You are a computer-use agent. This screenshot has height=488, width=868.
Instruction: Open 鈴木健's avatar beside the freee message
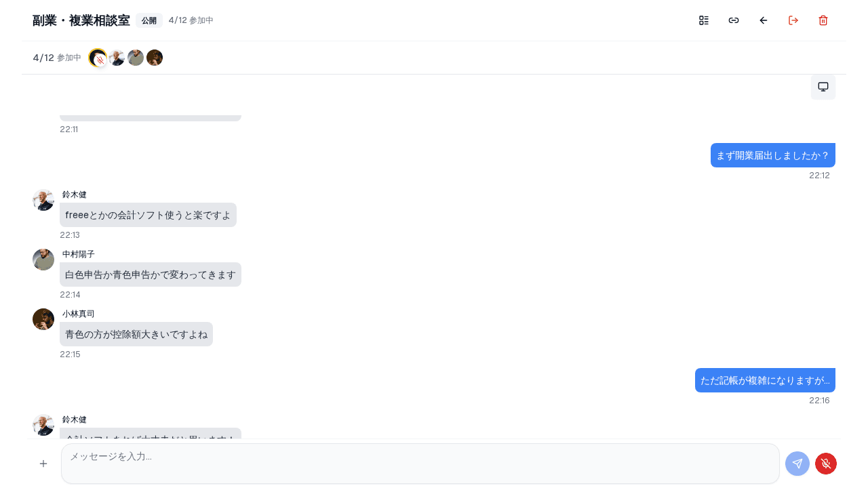pyautogui.click(x=43, y=200)
